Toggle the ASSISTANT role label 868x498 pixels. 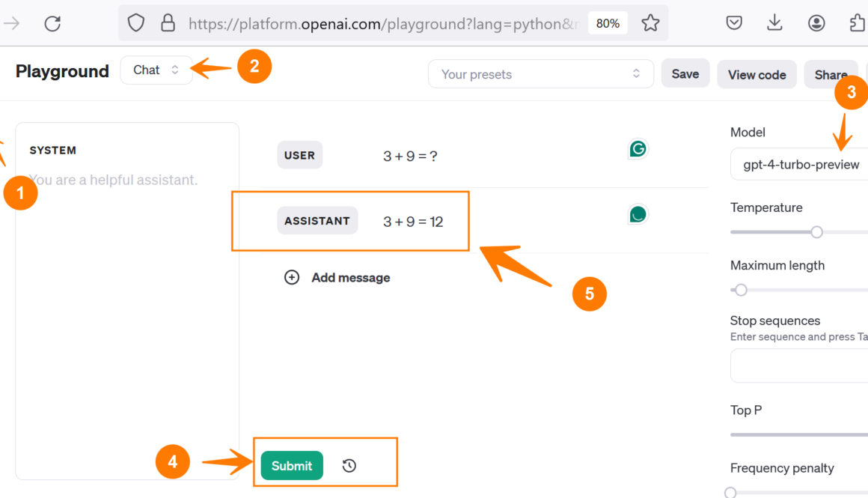pyautogui.click(x=317, y=221)
